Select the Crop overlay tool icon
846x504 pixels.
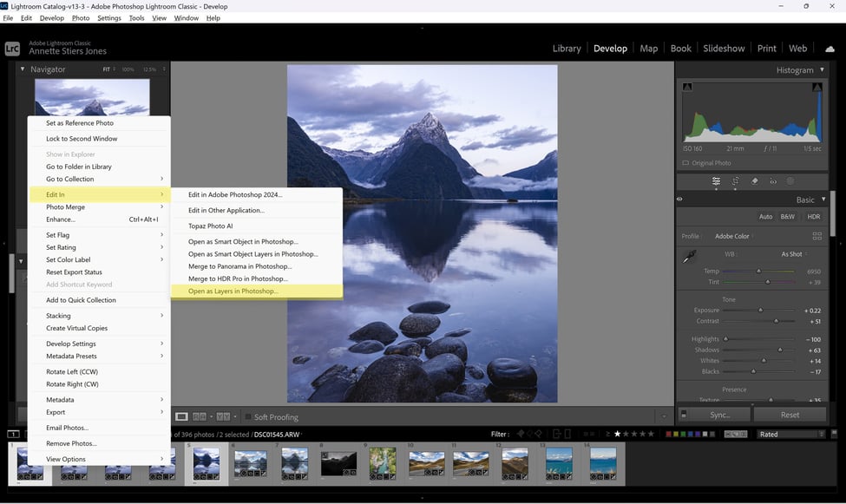click(736, 181)
